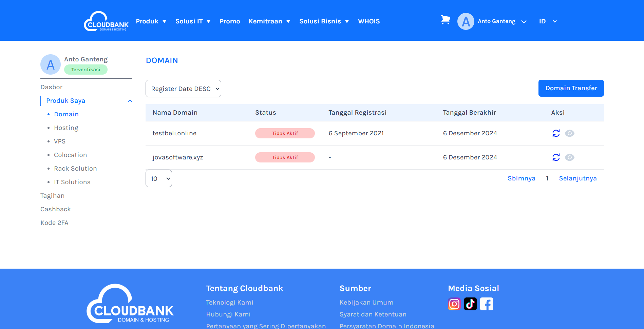Open Cloudbank TikTok page icon
Screen dimensions: 644x329
pos(470,304)
